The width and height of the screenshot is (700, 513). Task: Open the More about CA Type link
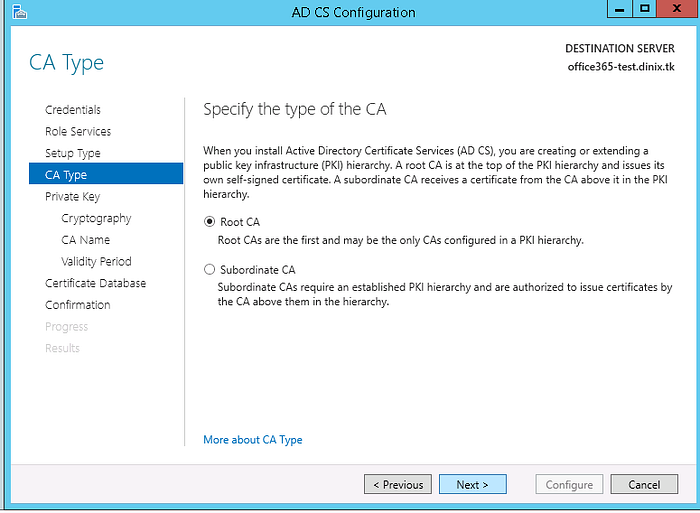coord(253,440)
